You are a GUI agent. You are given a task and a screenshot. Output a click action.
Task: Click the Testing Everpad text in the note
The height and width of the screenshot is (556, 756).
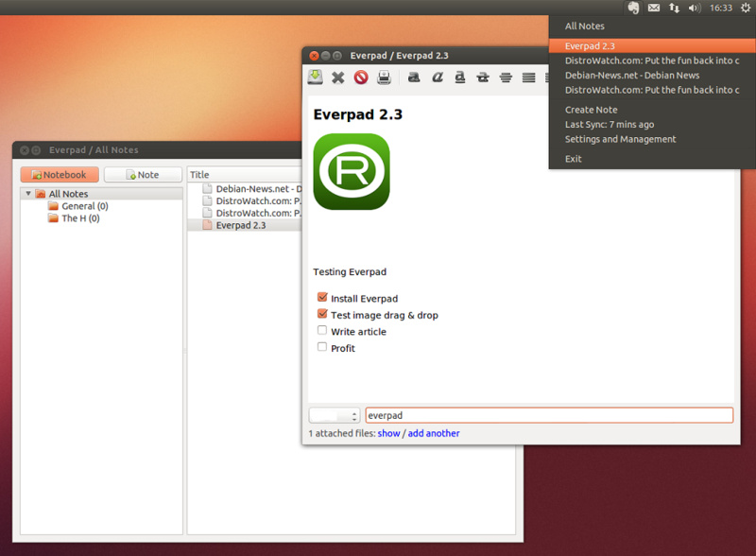click(350, 271)
